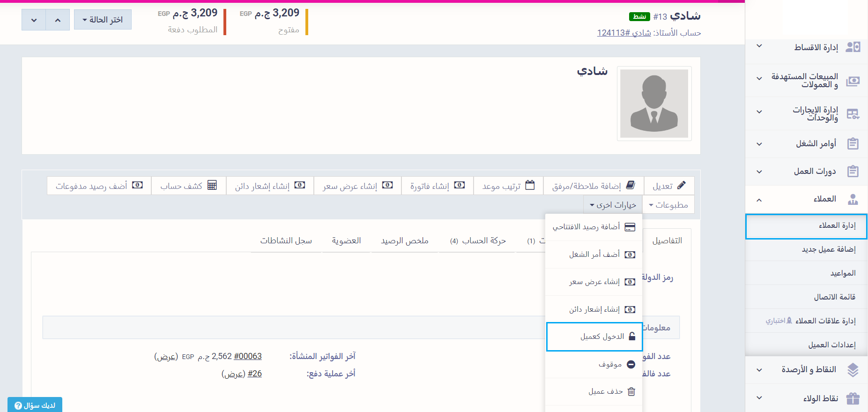Image resolution: width=868 pixels, height=412 pixels.
Task: Click the client profile avatar image
Action: pyautogui.click(x=654, y=104)
